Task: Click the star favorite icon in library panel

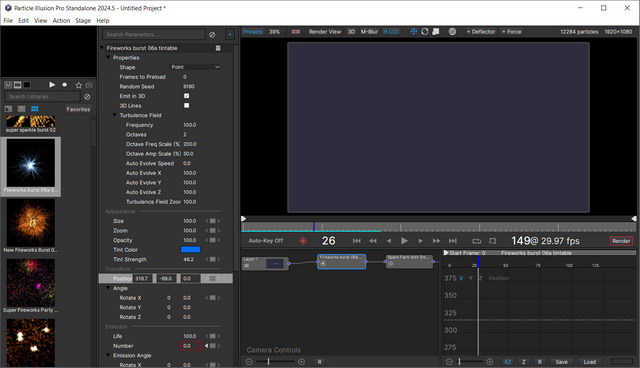Action: (79, 85)
